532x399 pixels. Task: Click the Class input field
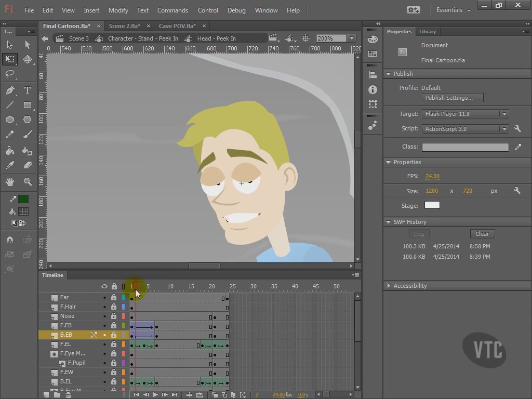465,147
